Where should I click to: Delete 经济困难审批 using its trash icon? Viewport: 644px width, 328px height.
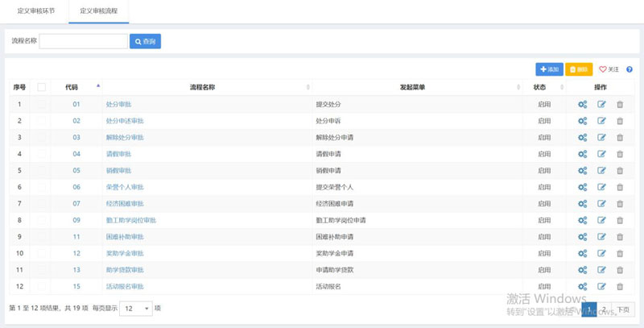(x=620, y=204)
